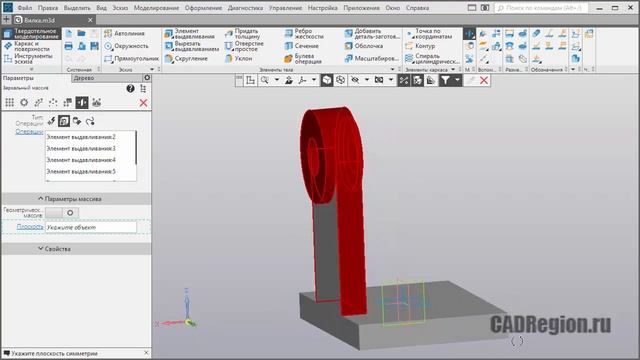Image resolution: width=640 pixels, height=360 pixels.
Task: Select Спираль цилиндрическая tool
Action: pos(432,59)
